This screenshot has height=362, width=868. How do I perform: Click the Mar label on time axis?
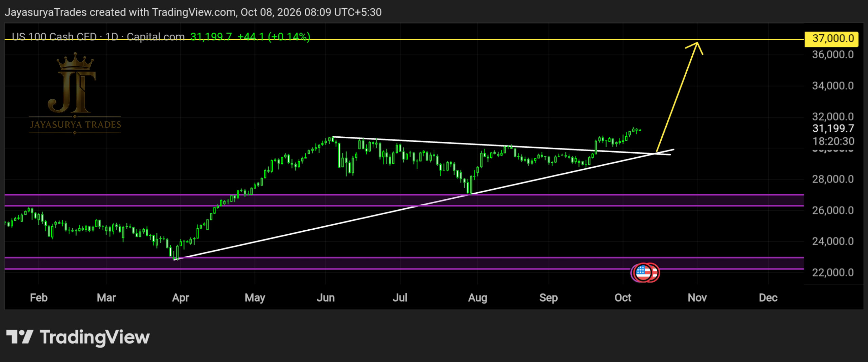106,298
